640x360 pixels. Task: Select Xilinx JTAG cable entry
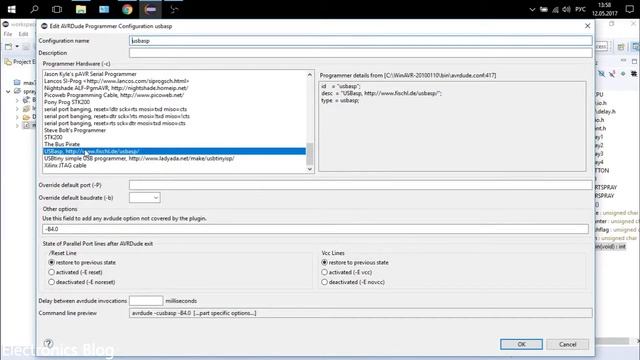coord(65,165)
